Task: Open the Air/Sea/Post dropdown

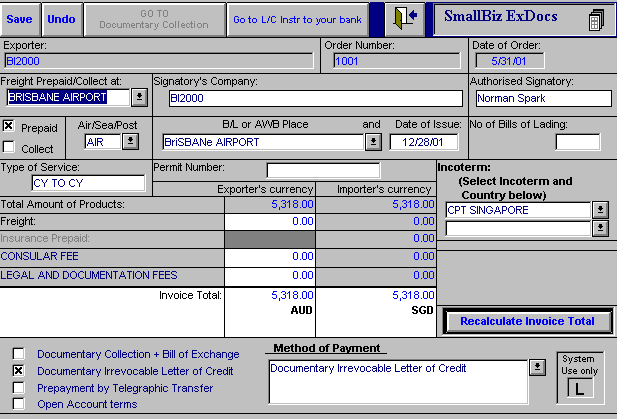Action: (x=130, y=142)
